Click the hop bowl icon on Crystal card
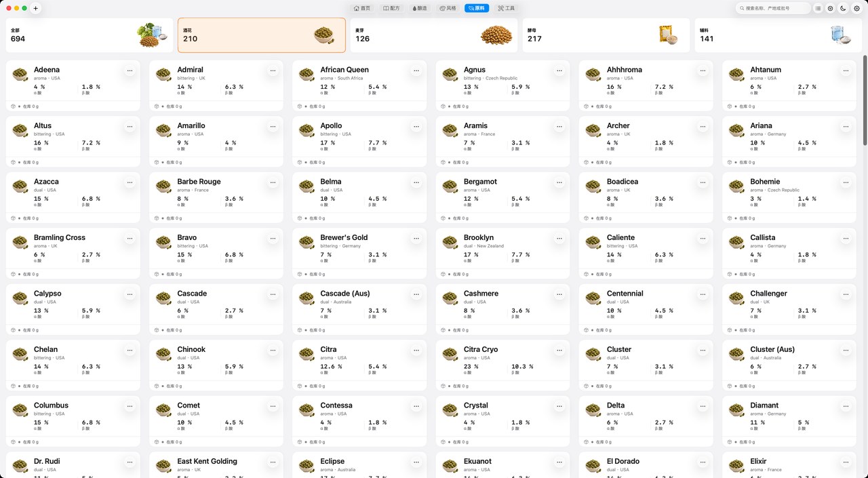This screenshot has height=478, width=868. coord(450,410)
